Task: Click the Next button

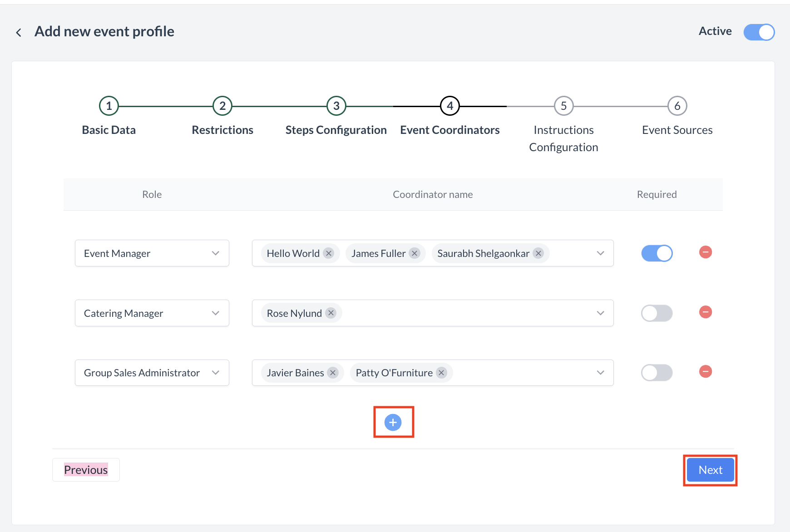Action: (x=710, y=470)
